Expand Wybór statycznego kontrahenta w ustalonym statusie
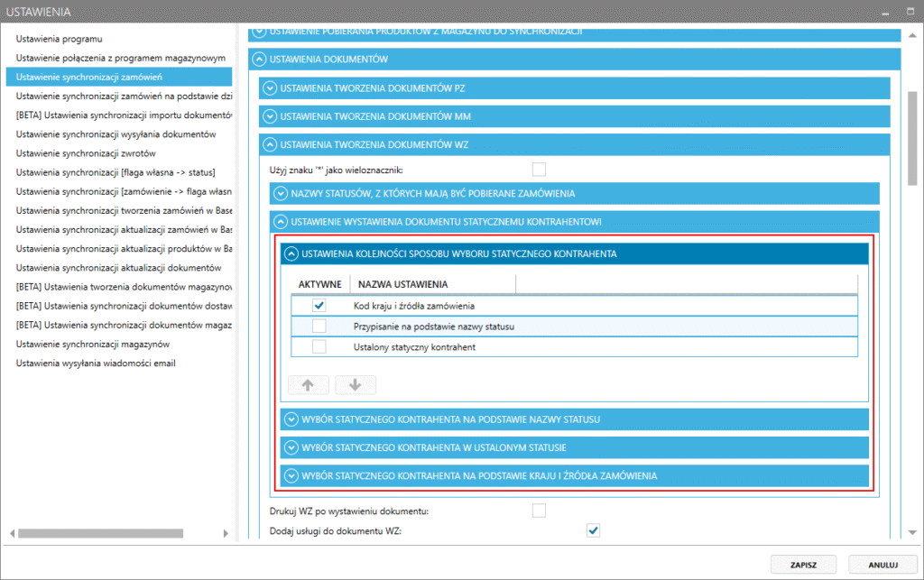The width and height of the screenshot is (924, 580). [x=291, y=447]
